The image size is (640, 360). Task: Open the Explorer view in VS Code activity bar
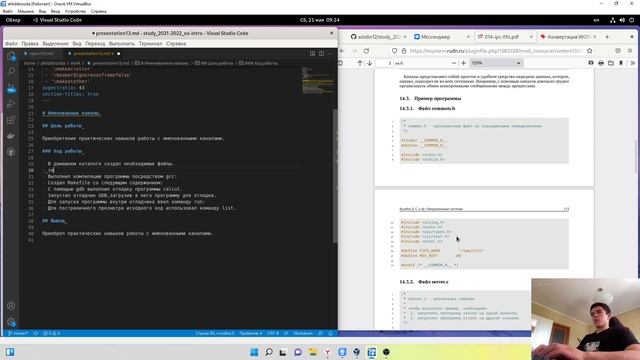pos(11,56)
